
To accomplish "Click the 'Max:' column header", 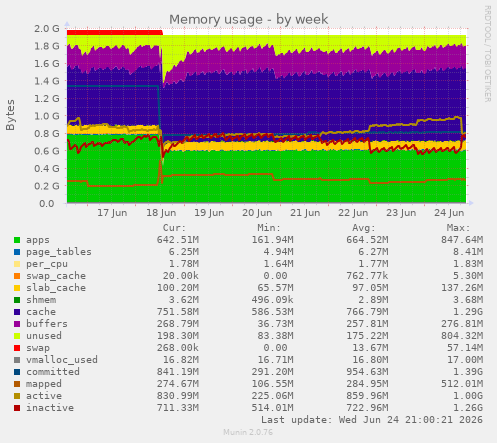I will point(458,228).
